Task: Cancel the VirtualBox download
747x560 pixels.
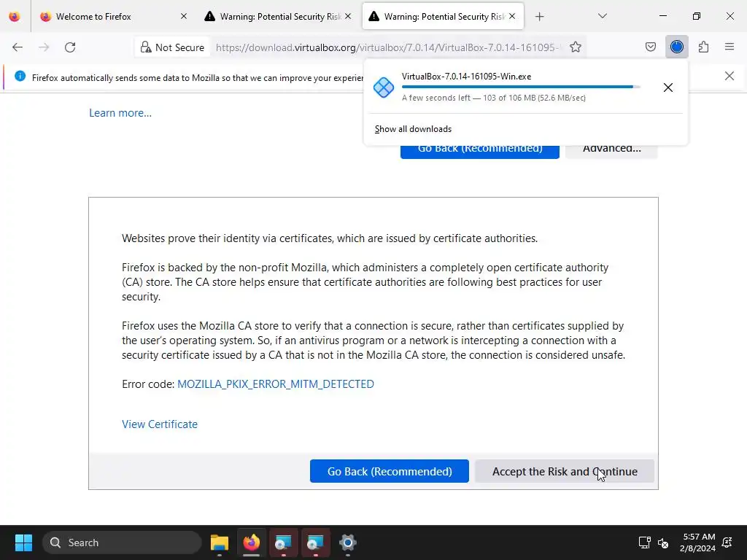Action: (668, 87)
